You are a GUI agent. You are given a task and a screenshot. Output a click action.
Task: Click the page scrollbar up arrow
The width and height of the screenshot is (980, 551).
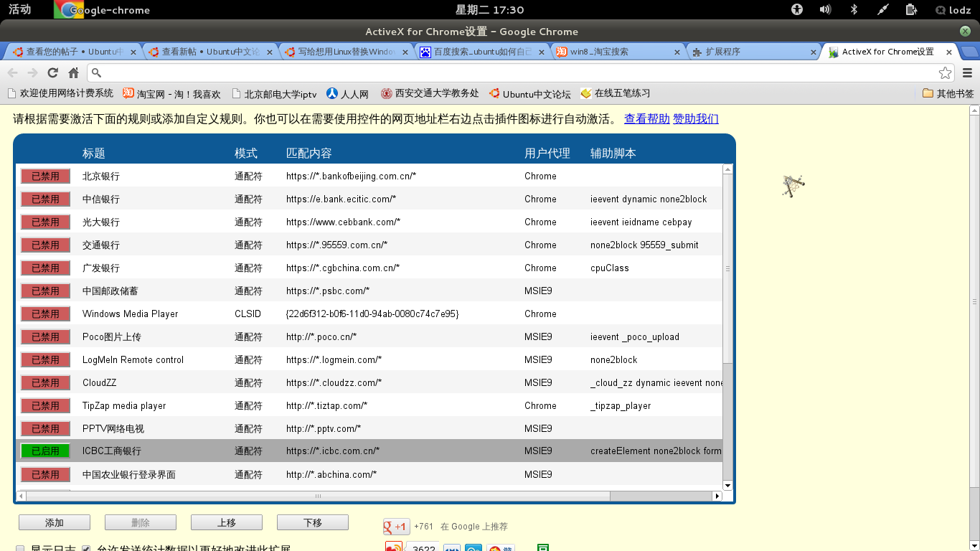974,110
